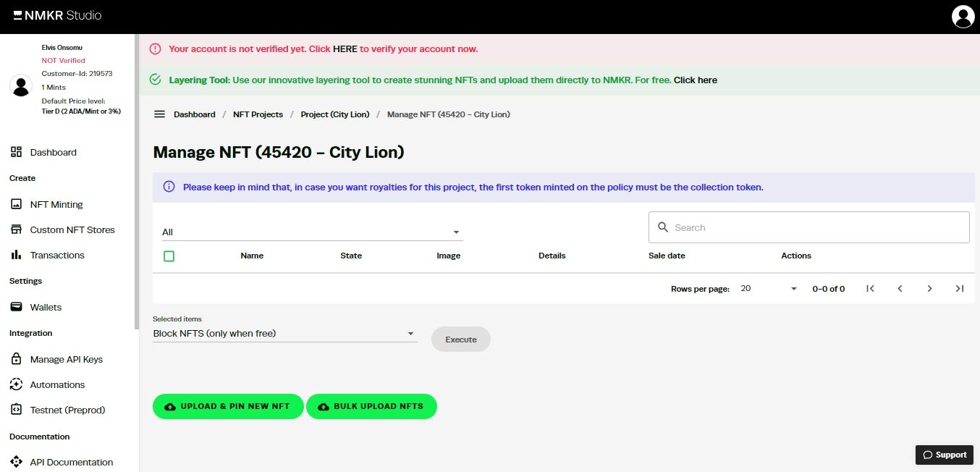Click the cloud upload icon on Bulk Upload
The width and height of the screenshot is (980, 472).
click(324, 407)
